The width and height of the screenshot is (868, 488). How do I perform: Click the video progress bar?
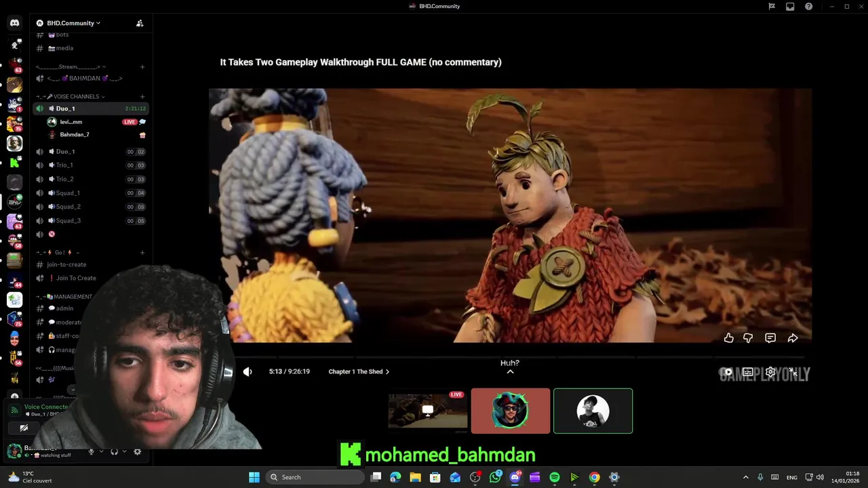click(510, 357)
